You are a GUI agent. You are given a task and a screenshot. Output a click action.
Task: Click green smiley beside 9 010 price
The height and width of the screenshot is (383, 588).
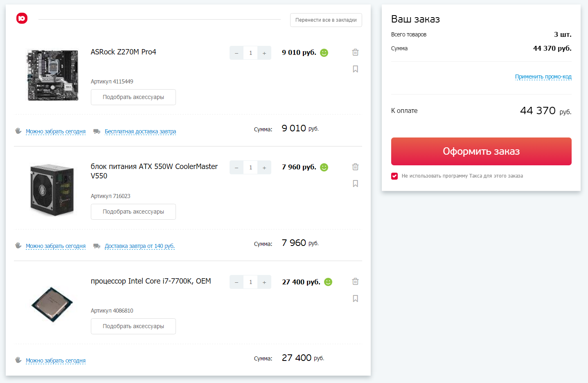[324, 53]
